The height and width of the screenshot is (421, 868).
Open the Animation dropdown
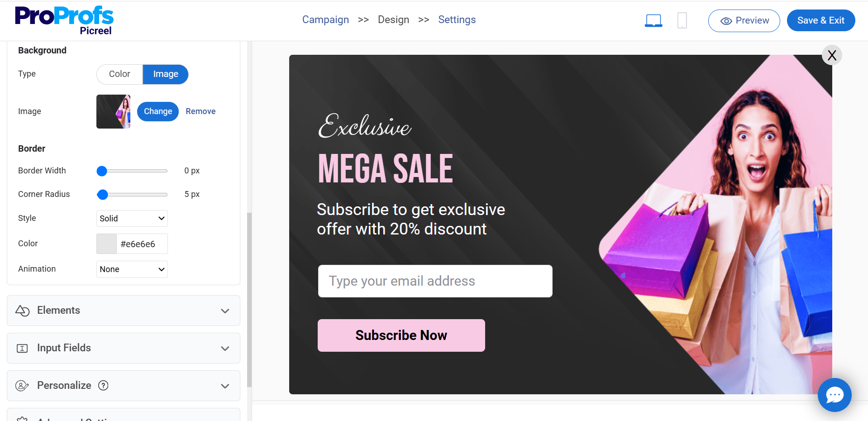point(132,269)
